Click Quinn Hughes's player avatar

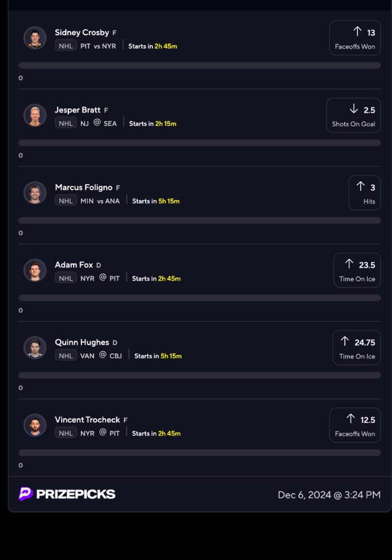click(x=35, y=347)
